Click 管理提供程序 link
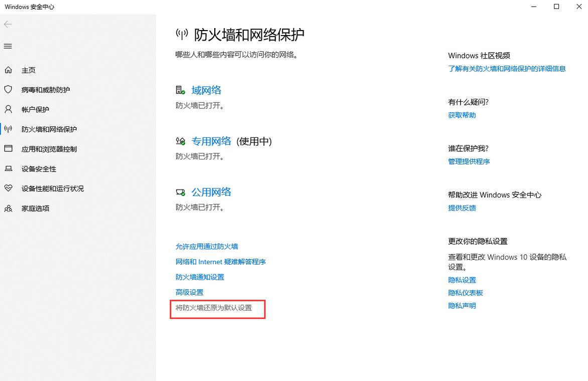Viewport: 588px width, 381px height. pyautogui.click(x=469, y=161)
